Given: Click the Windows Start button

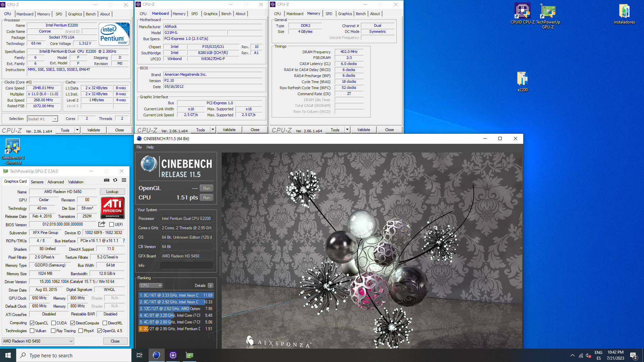Looking at the screenshot, I should [8, 355].
